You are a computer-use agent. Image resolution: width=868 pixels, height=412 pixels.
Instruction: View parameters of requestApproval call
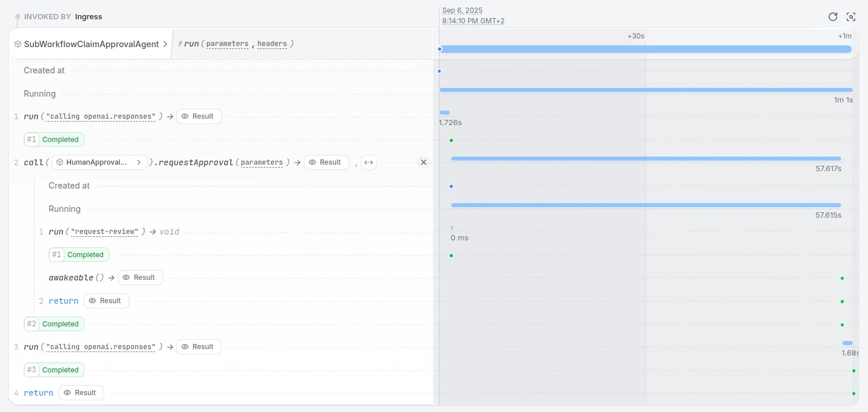tap(262, 162)
